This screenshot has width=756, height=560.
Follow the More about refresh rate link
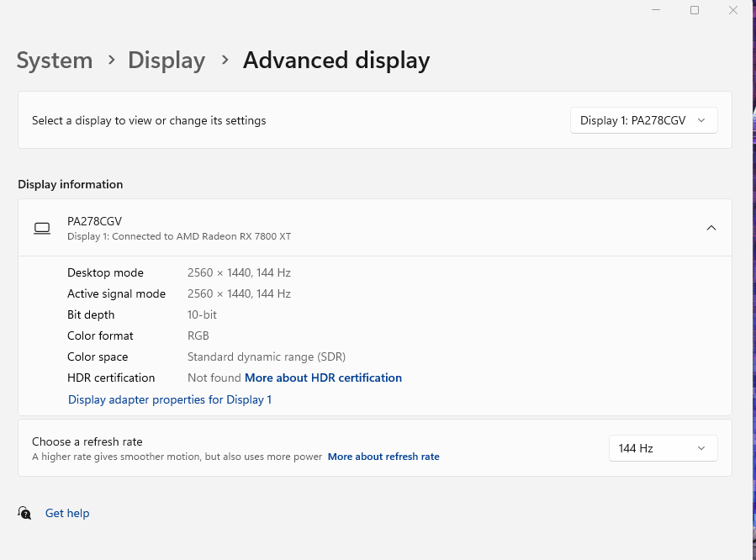tap(383, 457)
